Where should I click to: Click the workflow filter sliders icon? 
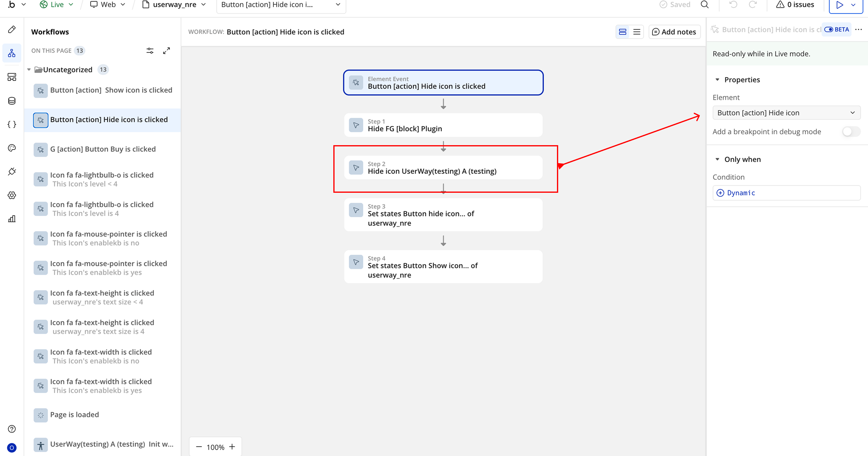click(150, 51)
